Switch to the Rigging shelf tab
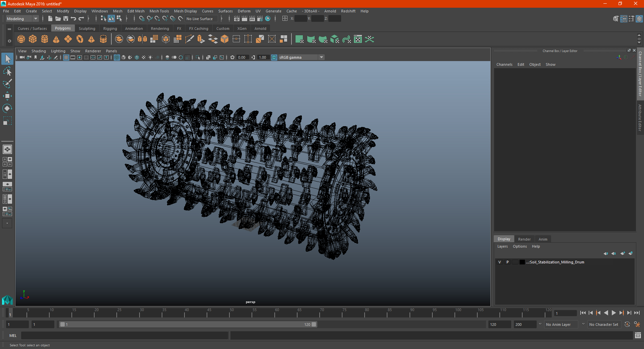 tap(110, 29)
